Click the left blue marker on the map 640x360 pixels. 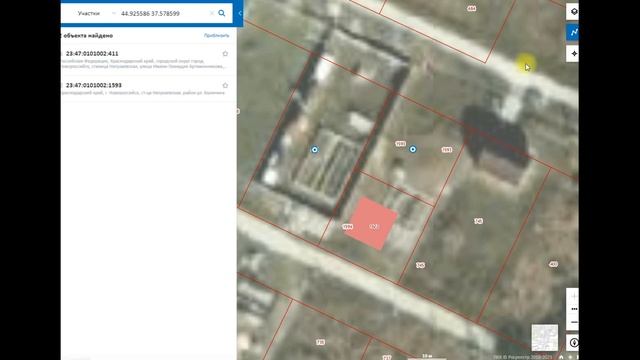(315, 150)
